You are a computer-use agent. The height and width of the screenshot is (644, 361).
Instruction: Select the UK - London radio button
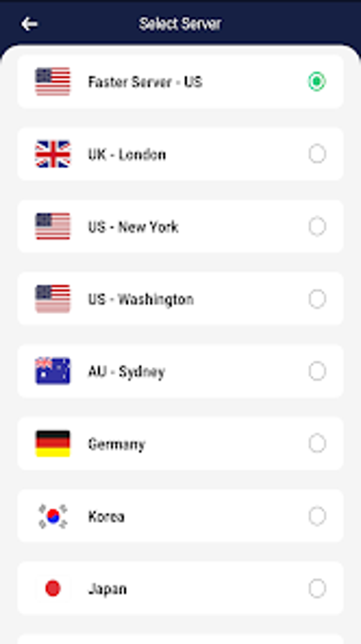317,154
